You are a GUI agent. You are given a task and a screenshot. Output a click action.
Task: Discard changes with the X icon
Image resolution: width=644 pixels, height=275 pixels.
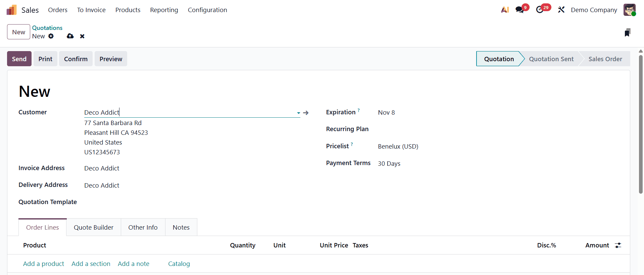[82, 36]
